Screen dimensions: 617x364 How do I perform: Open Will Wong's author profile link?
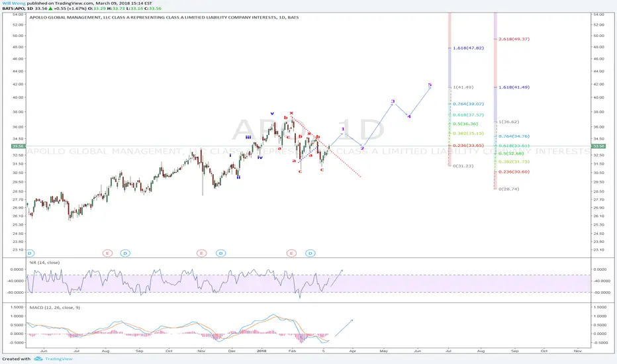(14, 3)
